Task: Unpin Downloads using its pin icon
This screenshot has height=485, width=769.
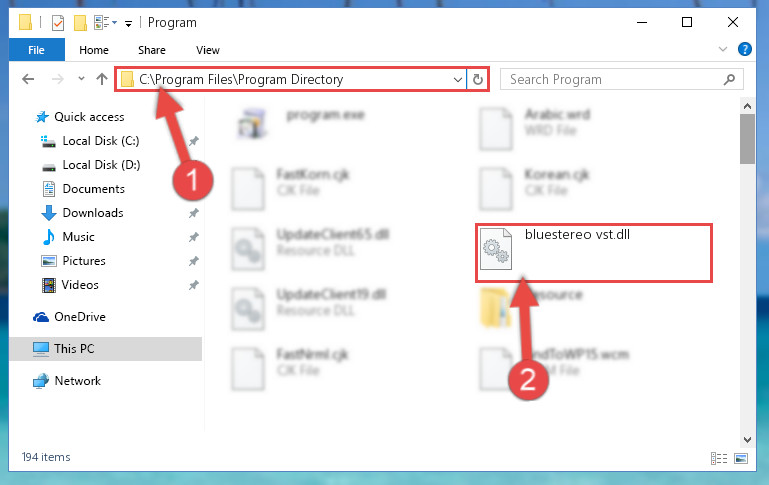Action: tap(194, 213)
